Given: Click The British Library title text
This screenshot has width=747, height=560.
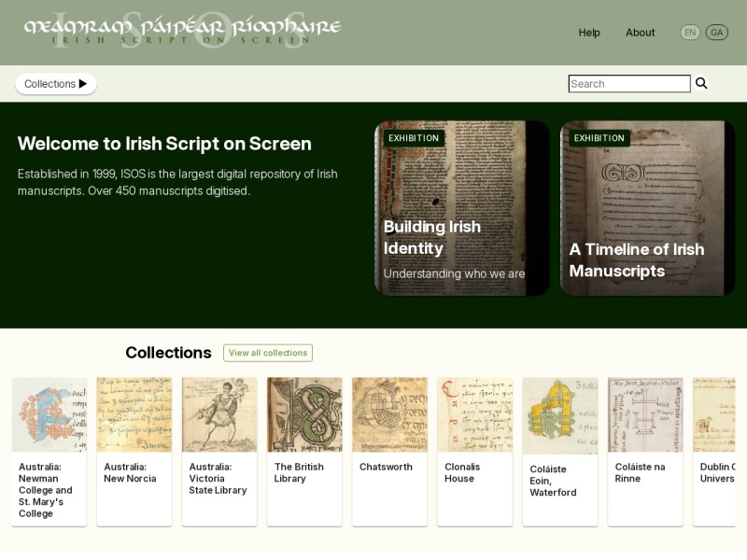Looking at the screenshot, I should (x=299, y=472).
